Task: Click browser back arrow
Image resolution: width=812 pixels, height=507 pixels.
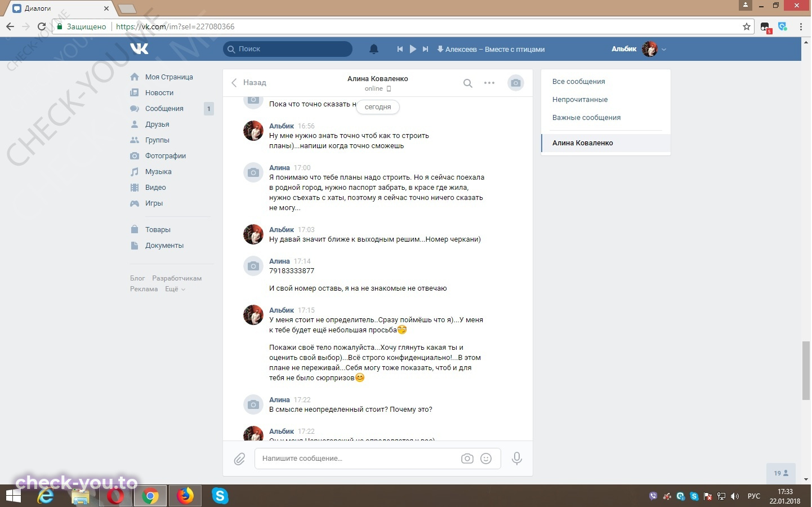Action: tap(10, 26)
